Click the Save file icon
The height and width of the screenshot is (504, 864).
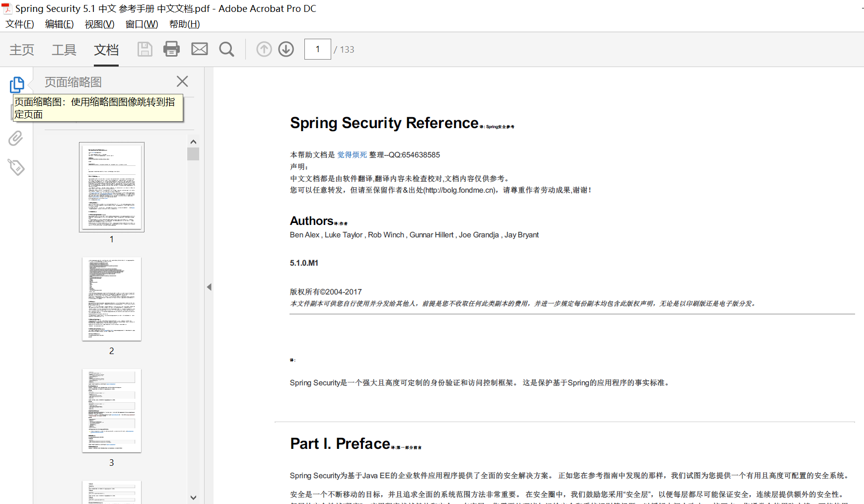(144, 49)
